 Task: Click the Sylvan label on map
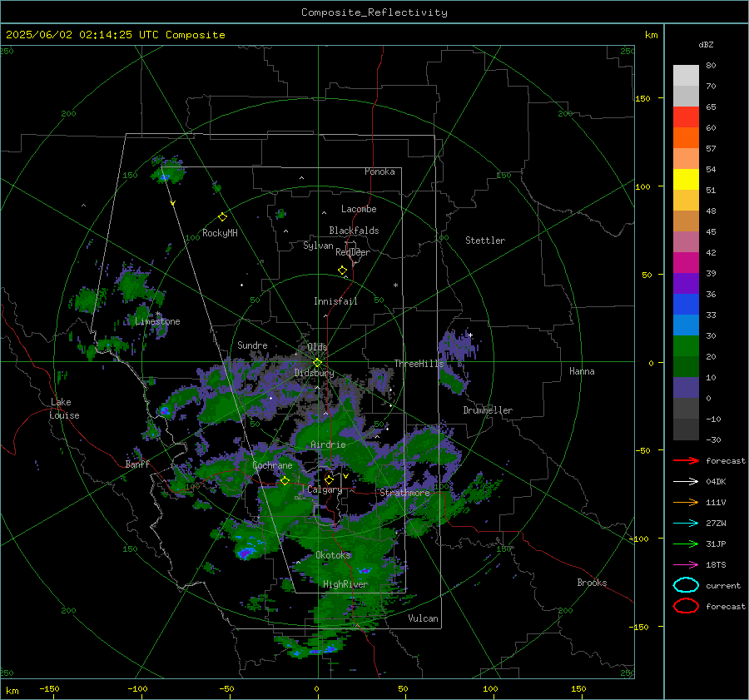(x=318, y=246)
